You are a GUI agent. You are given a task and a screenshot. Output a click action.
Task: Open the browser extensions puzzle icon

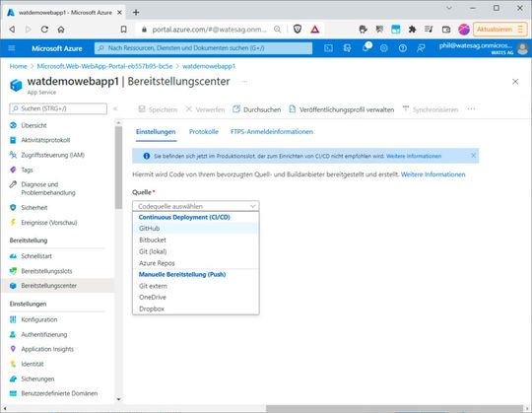[412, 30]
